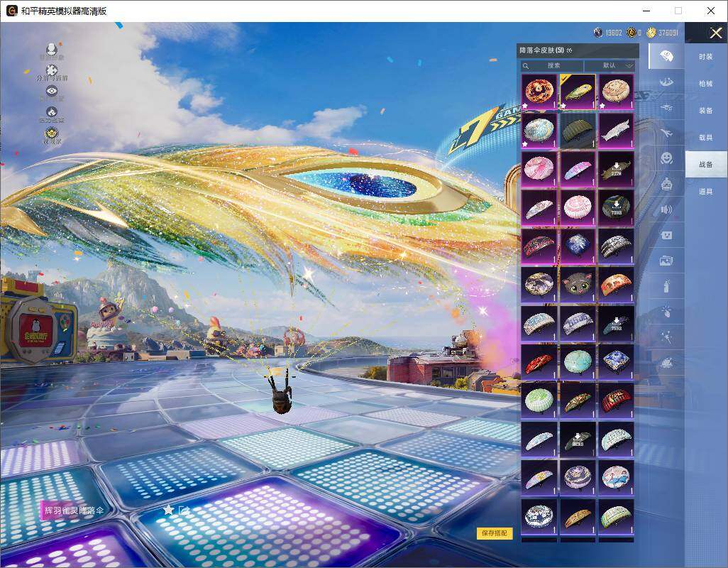Open the 装备 category tab
This screenshot has height=568, width=728.
point(706,111)
